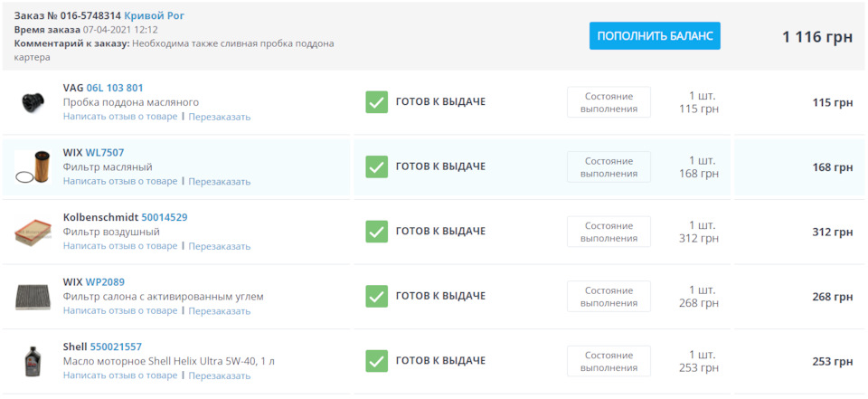The height and width of the screenshot is (399, 868).
Task: Write a review for VAG oil pan plug
Action: (120, 117)
